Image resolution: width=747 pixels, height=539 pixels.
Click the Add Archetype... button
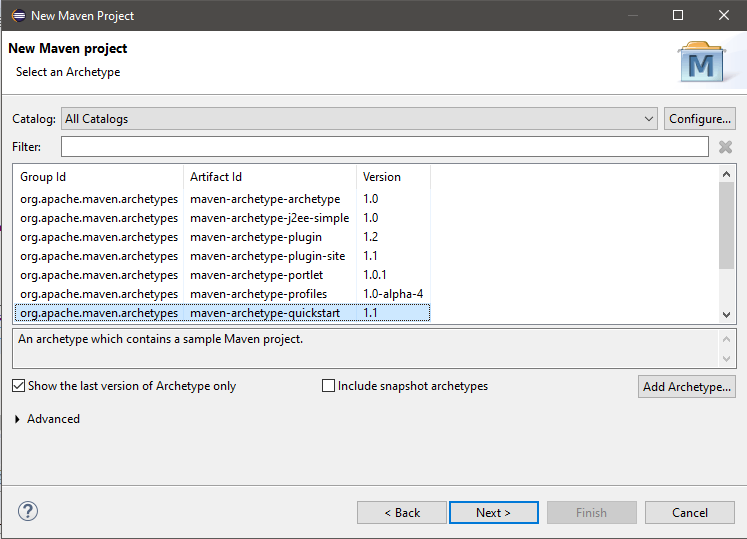(686, 386)
